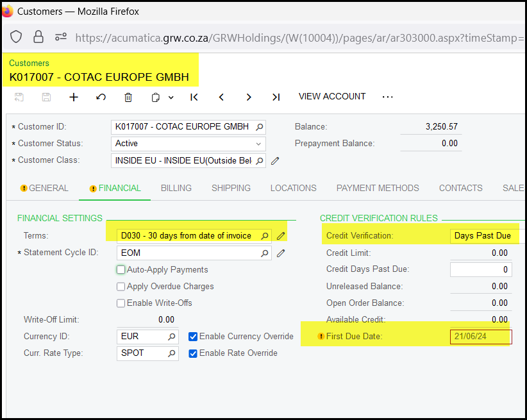Go to the next customer record

point(249,97)
